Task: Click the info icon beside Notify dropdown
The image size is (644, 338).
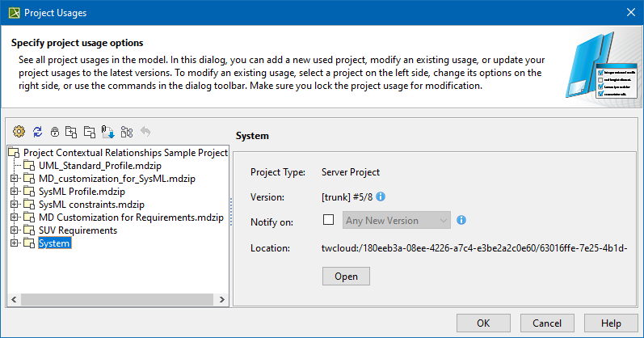Action: 461,220
